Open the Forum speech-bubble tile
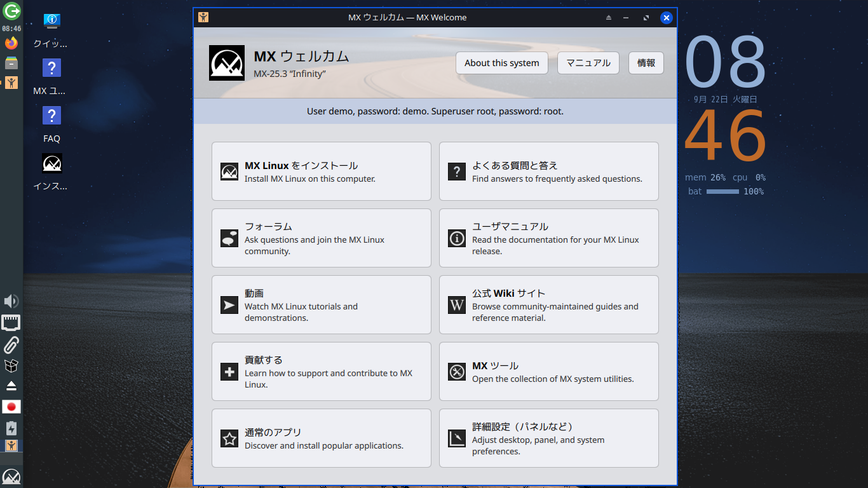 tap(322, 238)
